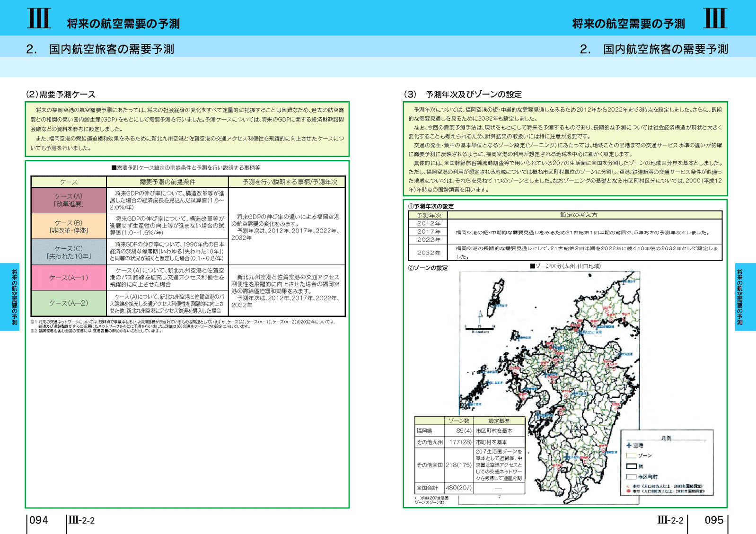Select the heading (2)需要予測ケース
The image size is (756, 534).
[x=61, y=94]
